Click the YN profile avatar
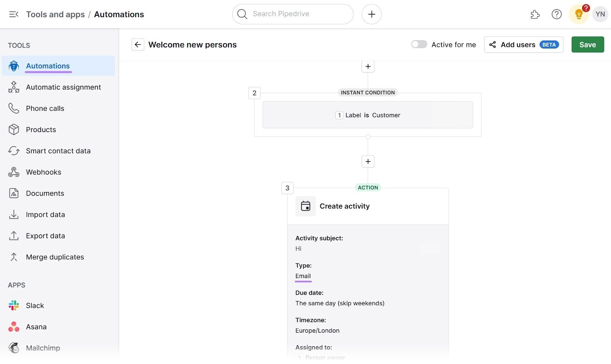The height and width of the screenshot is (364, 611). click(600, 14)
